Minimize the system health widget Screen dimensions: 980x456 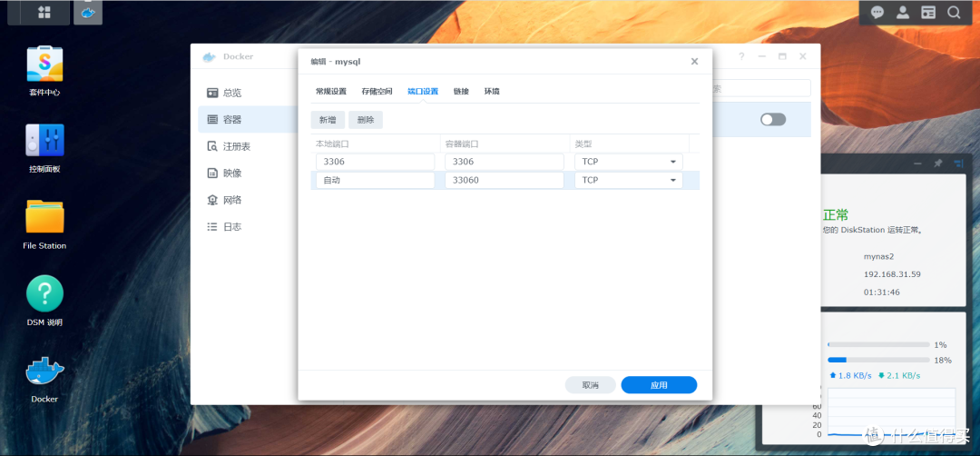click(x=917, y=164)
